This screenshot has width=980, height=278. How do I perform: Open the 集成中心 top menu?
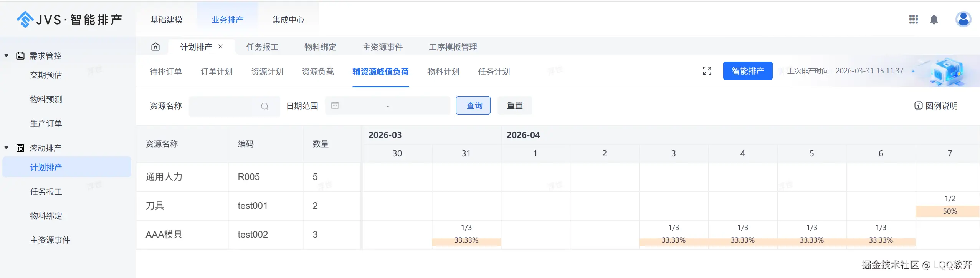pos(288,20)
